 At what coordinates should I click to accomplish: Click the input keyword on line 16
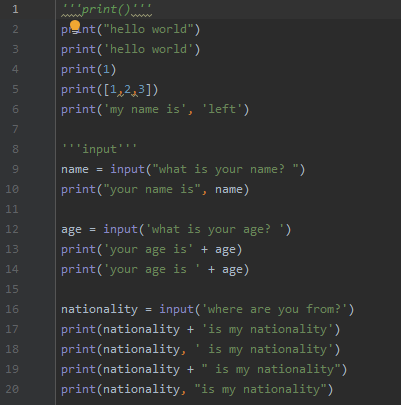[176, 309]
